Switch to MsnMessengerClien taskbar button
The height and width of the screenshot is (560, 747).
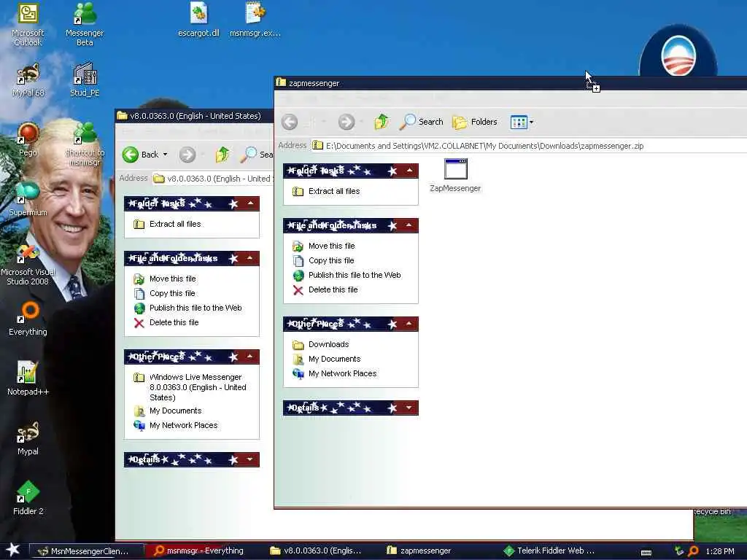tap(87, 551)
